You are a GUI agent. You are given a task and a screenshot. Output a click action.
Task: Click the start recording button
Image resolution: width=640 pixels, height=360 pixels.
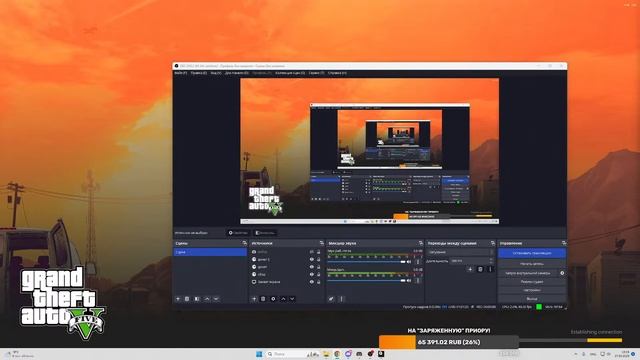[x=532, y=264]
